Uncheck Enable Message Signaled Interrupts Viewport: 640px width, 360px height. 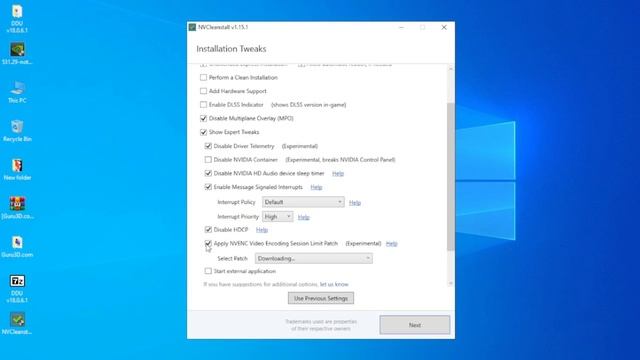tap(208, 187)
